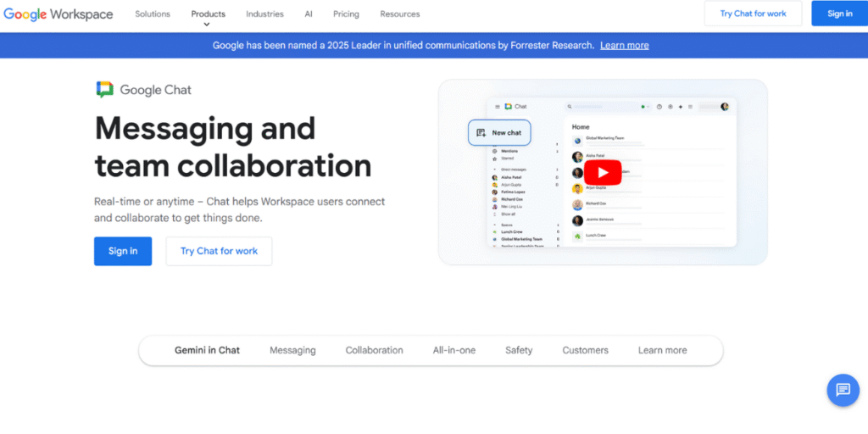Click Try Chat for work in header
Viewport: 868px width, 434px height.
[x=753, y=14]
